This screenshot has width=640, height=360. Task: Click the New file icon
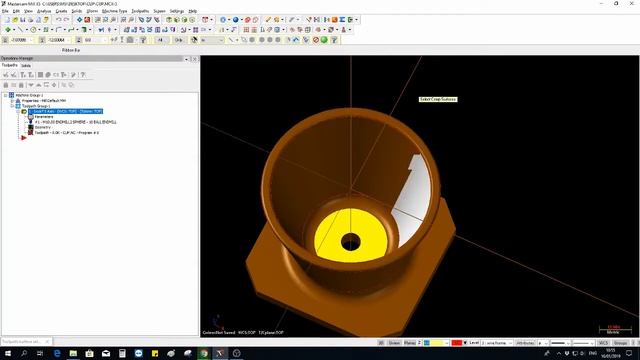coord(7,20)
